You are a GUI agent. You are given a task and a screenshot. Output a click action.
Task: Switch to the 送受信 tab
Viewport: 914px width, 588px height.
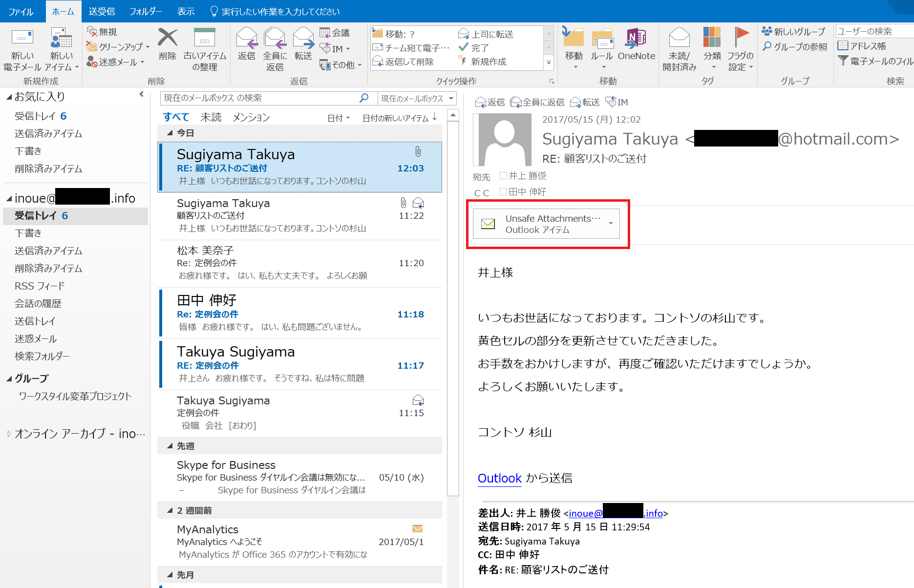point(102,11)
